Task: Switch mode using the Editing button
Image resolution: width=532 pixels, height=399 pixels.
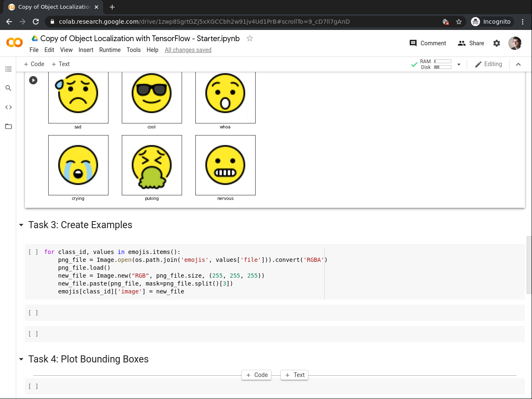Action: [x=488, y=64]
